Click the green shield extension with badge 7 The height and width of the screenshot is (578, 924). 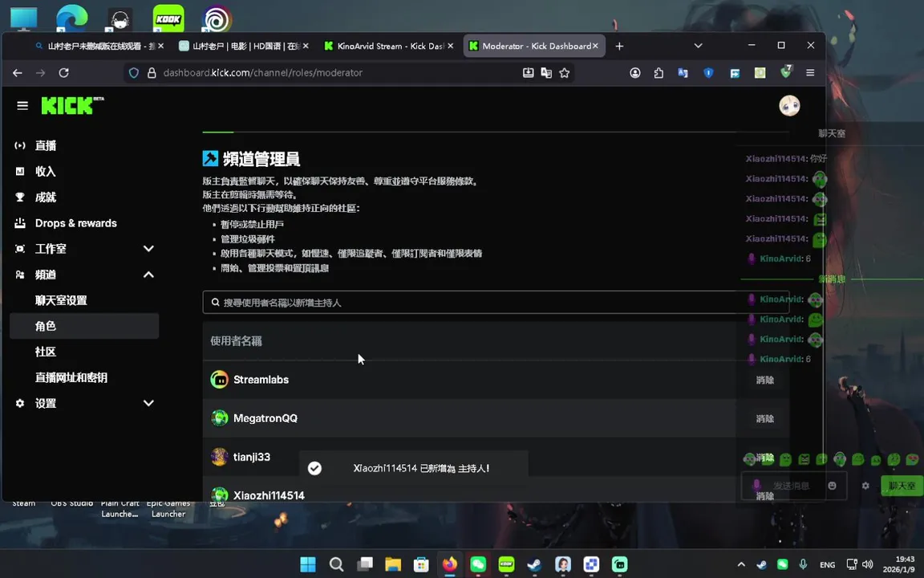(785, 72)
